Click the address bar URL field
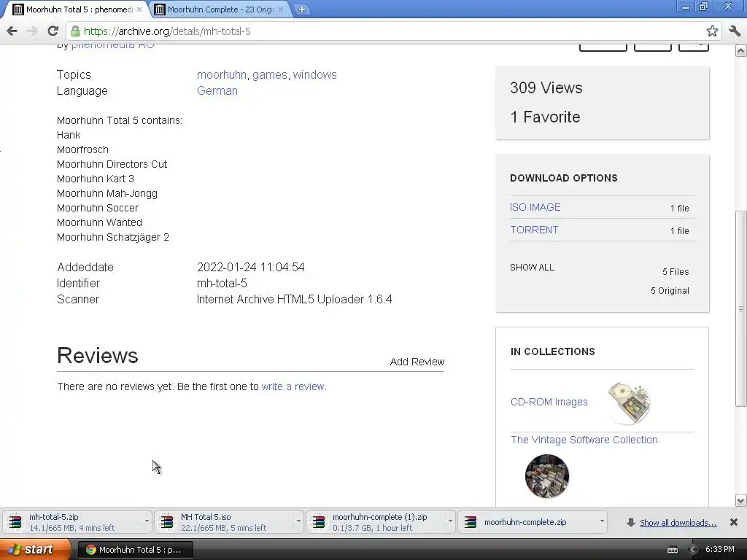 click(x=393, y=31)
